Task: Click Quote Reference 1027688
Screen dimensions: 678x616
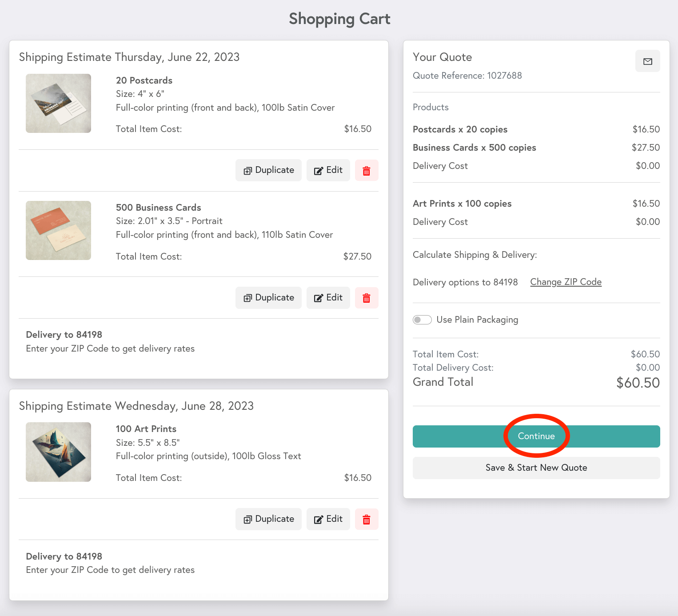Action: pos(467,76)
